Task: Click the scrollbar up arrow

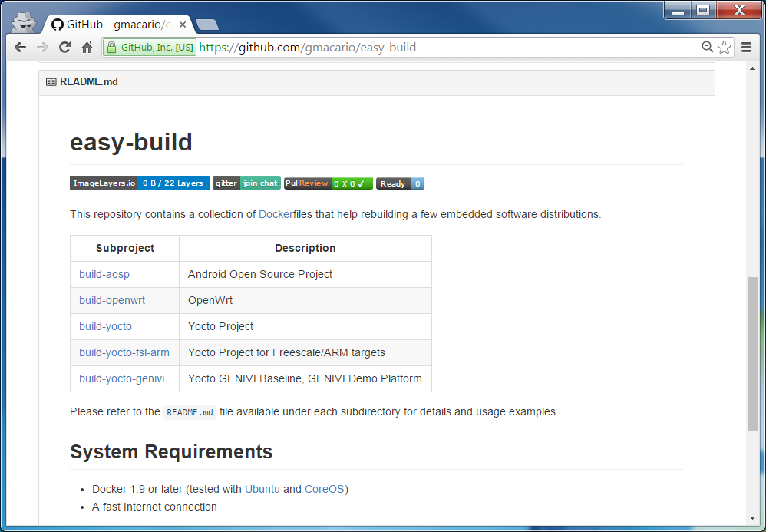Action: [752, 68]
